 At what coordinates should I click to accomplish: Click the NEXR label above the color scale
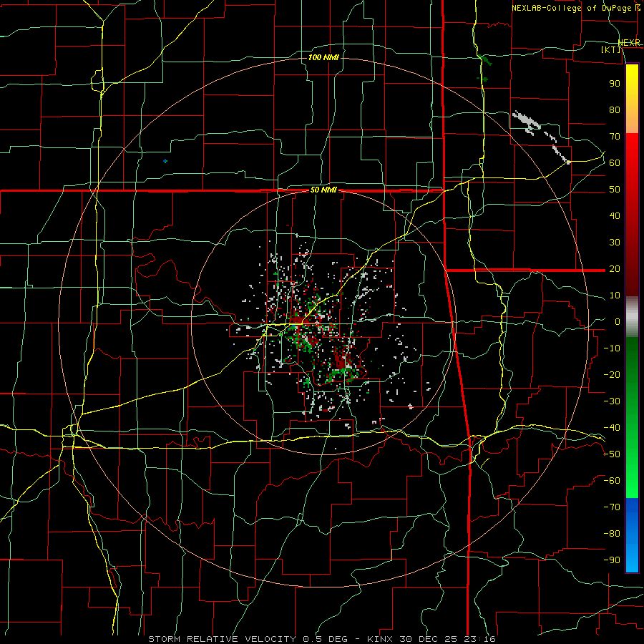pos(629,43)
